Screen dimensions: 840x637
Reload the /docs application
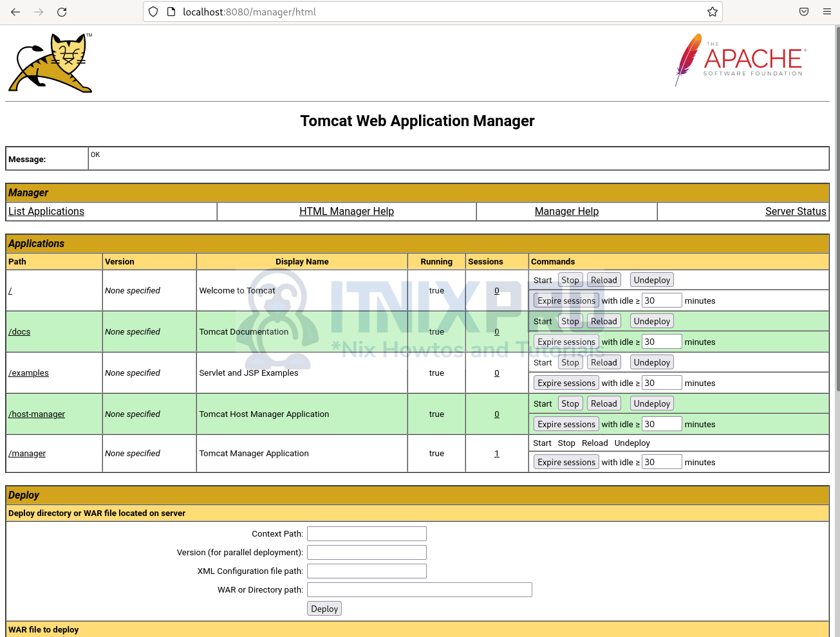pyautogui.click(x=604, y=321)
